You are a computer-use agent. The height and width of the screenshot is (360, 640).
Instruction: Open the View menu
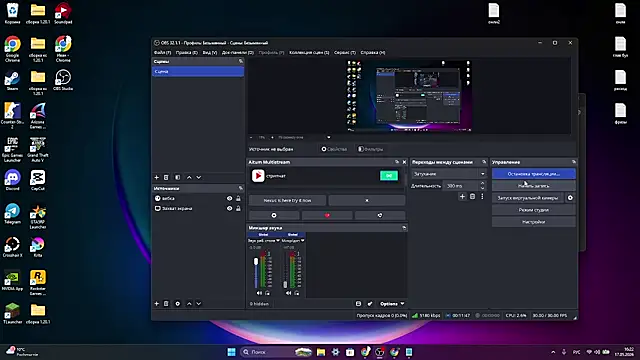pyautogui.click(x=210, y=53)
